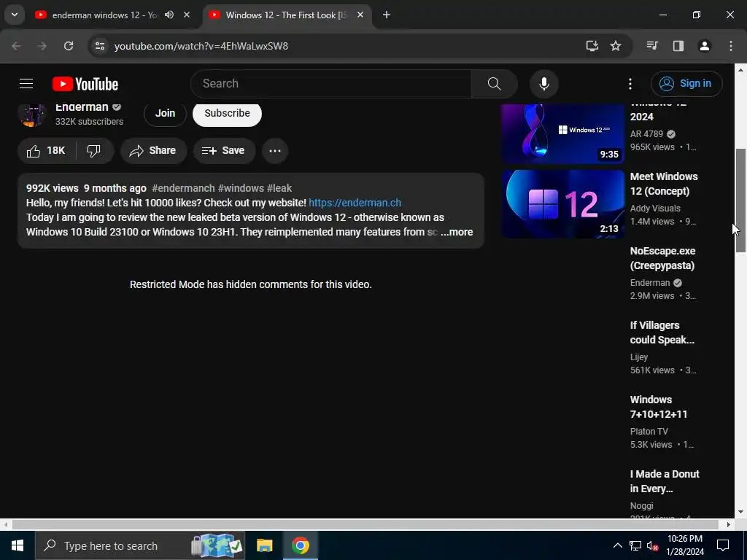This screenshot has height=560, width=747.
Task: Start voice search with microphone icon
Action: point(543,84)
